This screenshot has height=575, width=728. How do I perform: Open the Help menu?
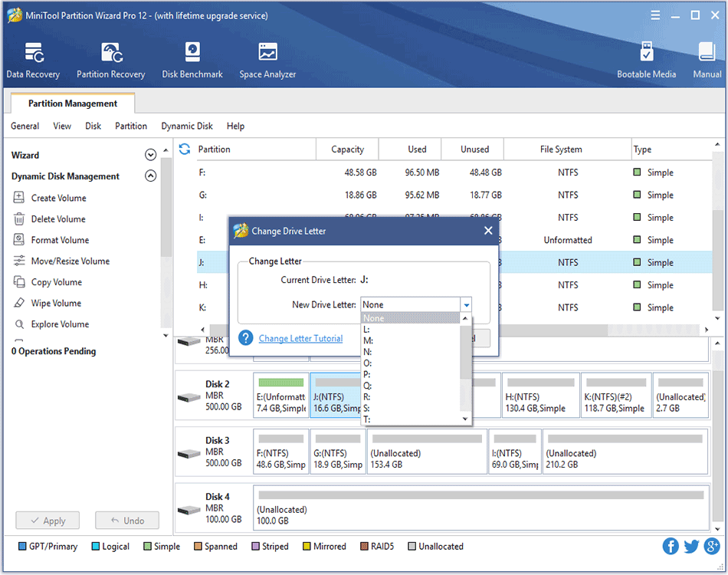click(235, 126)
